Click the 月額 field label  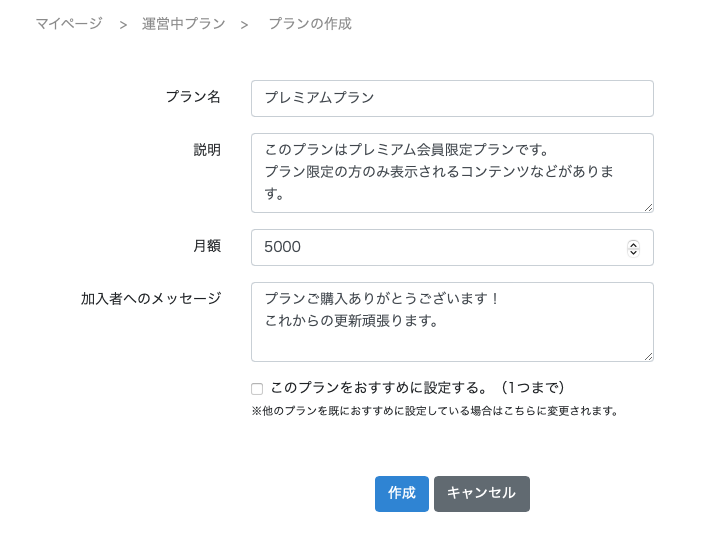207,246
